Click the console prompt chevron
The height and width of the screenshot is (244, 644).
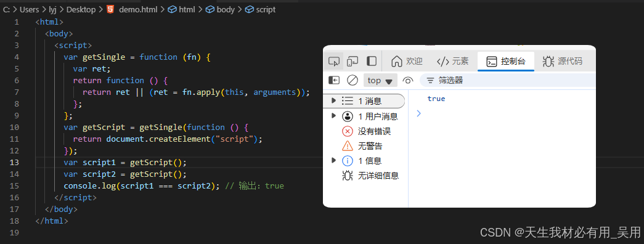[x=418, y=113]
